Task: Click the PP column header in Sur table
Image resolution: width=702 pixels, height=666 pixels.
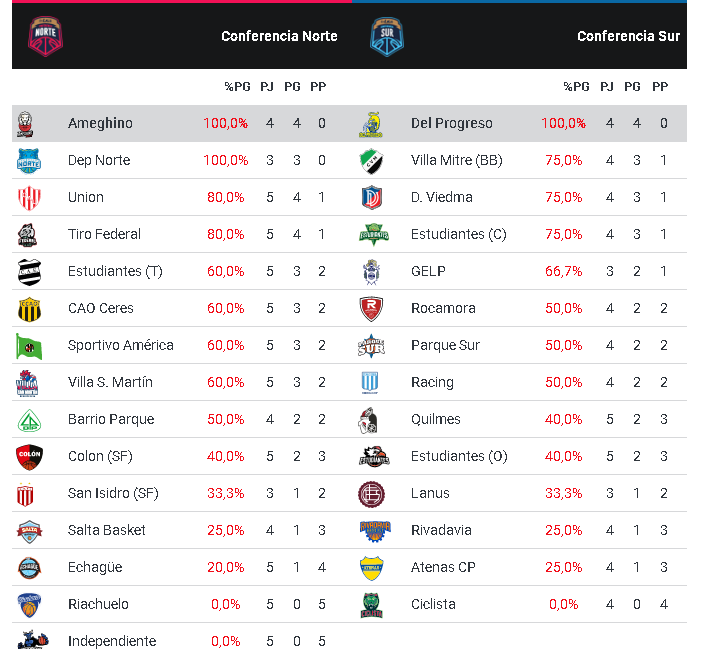Action: coord(660,87)
